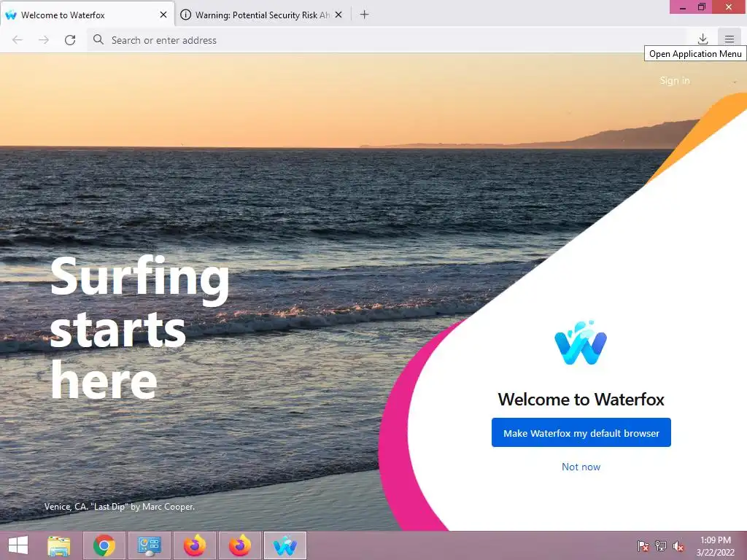Open the Control Panel taskbar icon
This screenshot has width=747, height=560.
click(149, 545)
